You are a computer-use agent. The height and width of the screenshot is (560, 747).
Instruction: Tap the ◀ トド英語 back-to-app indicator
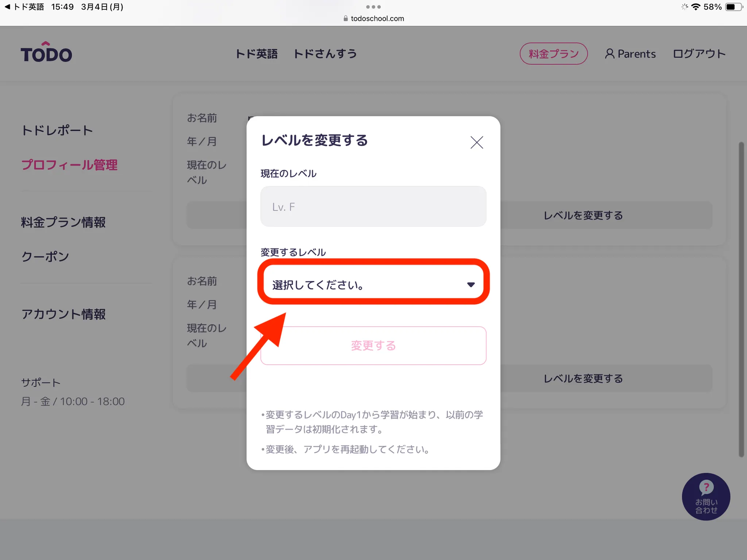click(24, 7)
